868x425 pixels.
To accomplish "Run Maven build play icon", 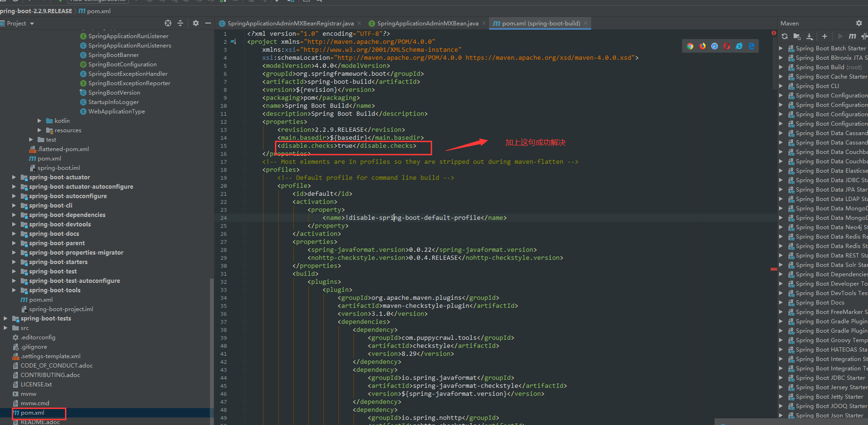I will coord(840,36).
